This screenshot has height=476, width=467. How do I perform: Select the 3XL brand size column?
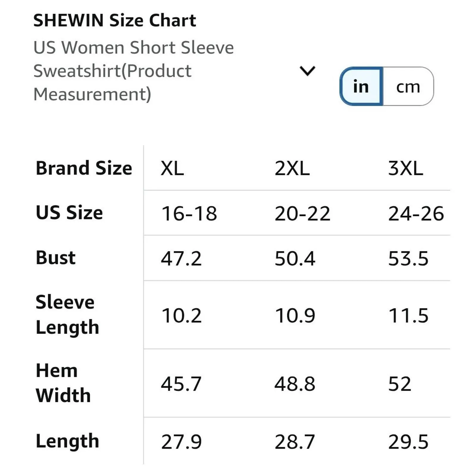pyautogui.click(x=405, y=168)
